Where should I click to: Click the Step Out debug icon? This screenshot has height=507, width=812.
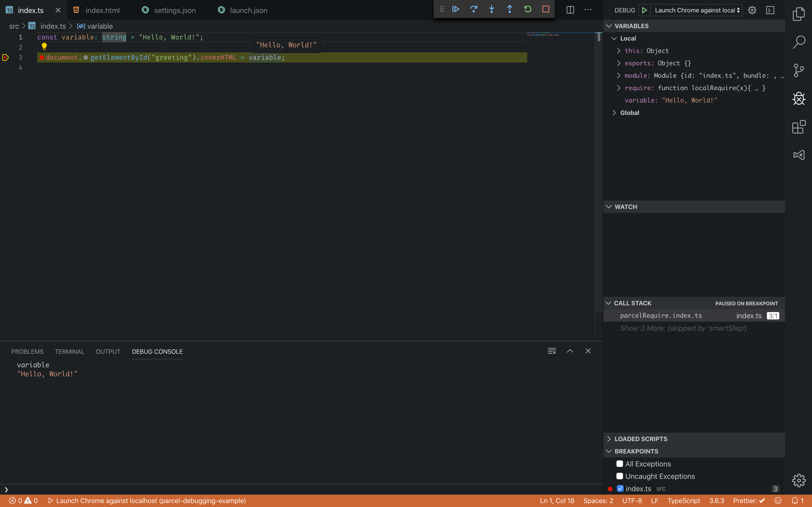click(x=509, y=9)
